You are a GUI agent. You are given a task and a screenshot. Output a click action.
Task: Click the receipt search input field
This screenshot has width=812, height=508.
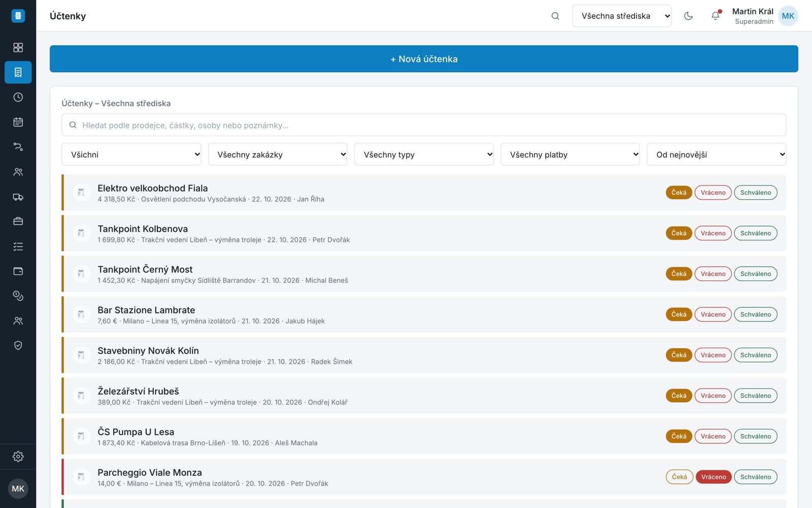pos(424,125)
